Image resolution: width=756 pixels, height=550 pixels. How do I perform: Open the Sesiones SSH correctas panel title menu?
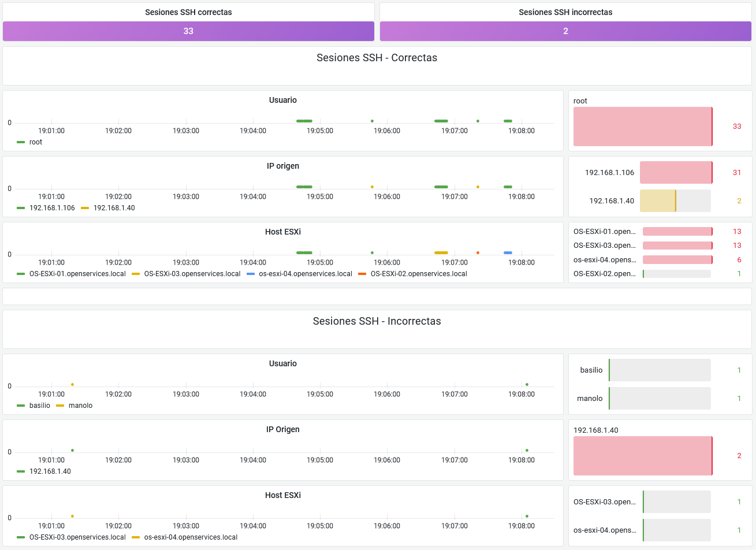tap(188, 12)
